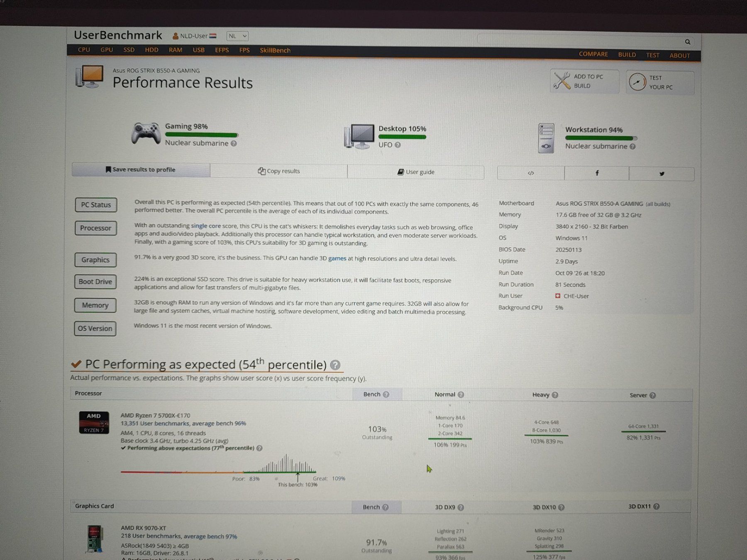Screen dimensions: 747x560
Task: Open the RAM menu tab
Action: coord(176,50)
